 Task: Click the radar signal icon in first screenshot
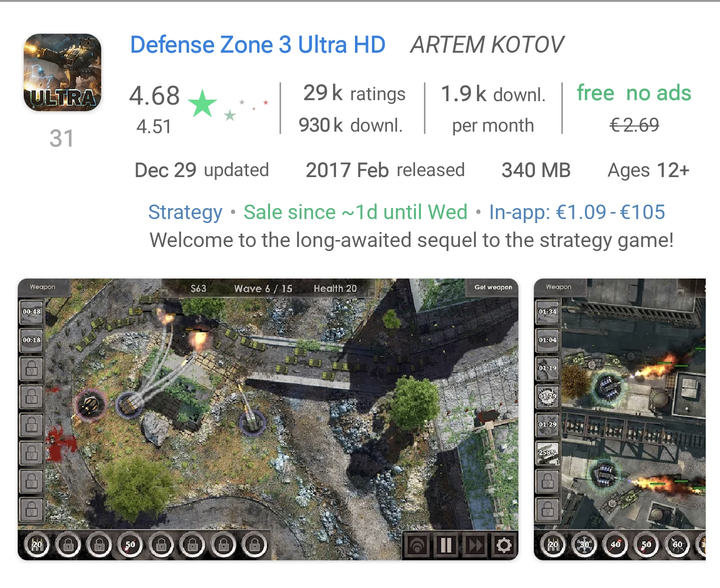tap(417, 545)
